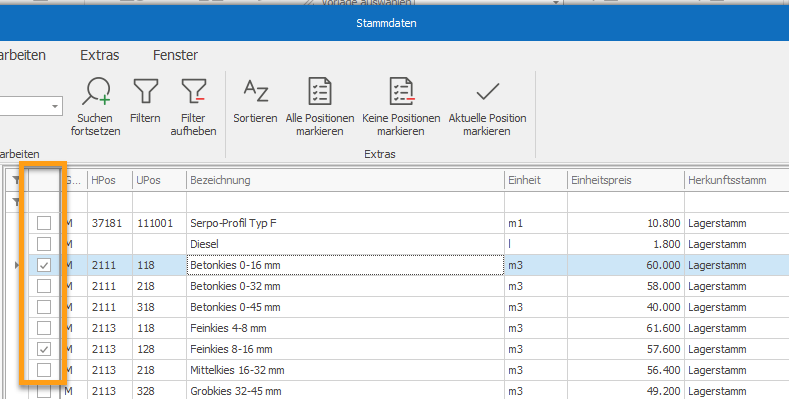Click Keine Positionen markieren icon
Viewport: 789px width, 399px height.
[x=402, y=91]
